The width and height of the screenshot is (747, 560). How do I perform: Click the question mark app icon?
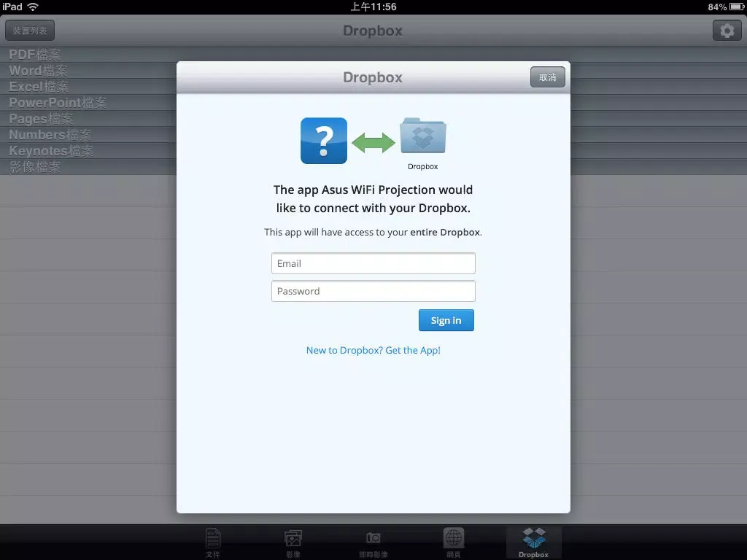click(x=324, y=141)
